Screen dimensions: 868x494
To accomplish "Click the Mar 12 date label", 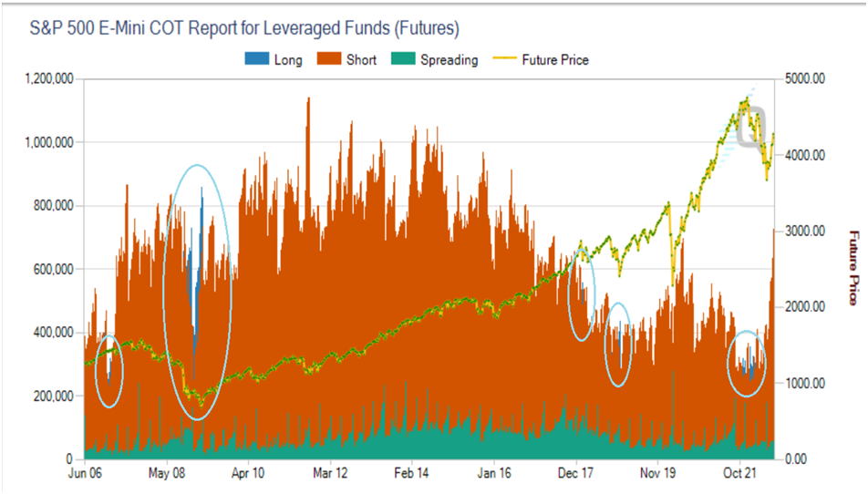I will pyautogui.click(x=330, y=474).
